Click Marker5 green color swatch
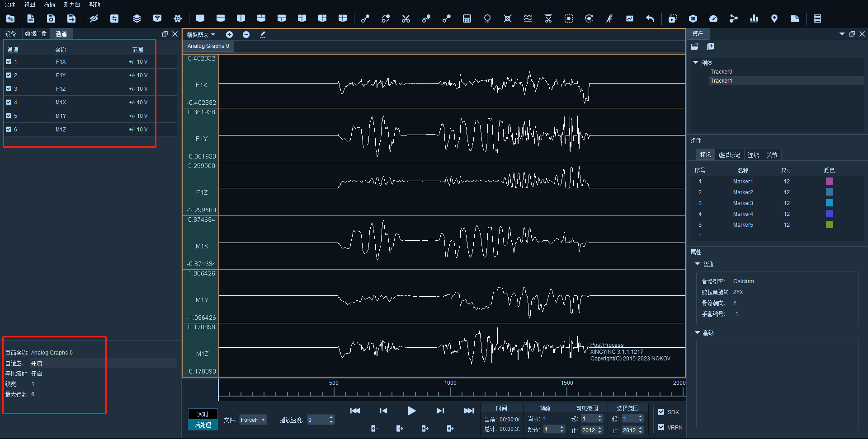This screenshot has height=439, width=868. pos(830,224)
